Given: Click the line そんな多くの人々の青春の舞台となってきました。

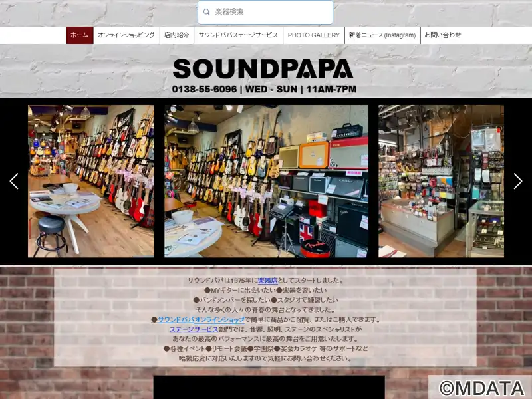Looking at the screenshot, I should tap(265, 310).
